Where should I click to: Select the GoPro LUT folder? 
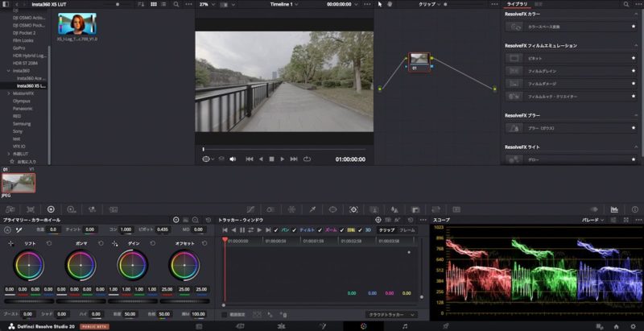coord(20,48)
